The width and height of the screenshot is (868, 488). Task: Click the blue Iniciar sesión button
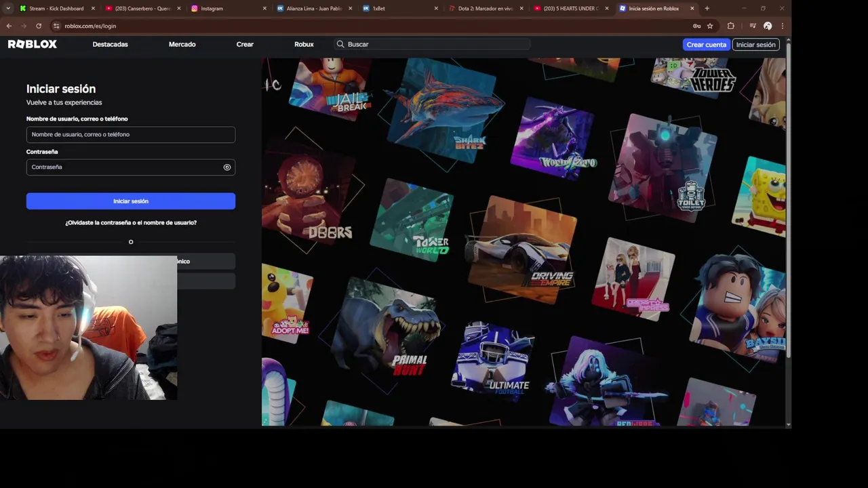131,201
